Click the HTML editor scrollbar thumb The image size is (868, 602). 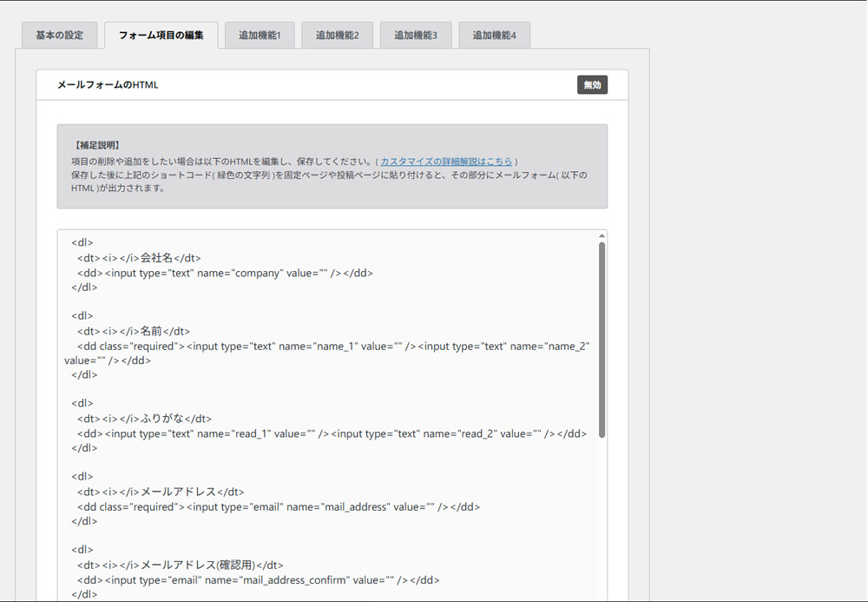602,339
